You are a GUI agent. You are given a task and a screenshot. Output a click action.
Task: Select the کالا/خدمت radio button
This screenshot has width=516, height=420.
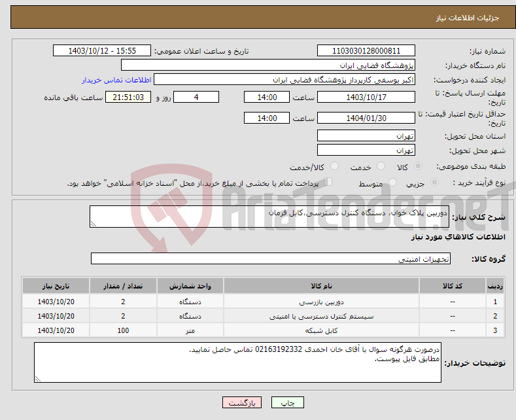pyautogui.click(x=334, y=166)
